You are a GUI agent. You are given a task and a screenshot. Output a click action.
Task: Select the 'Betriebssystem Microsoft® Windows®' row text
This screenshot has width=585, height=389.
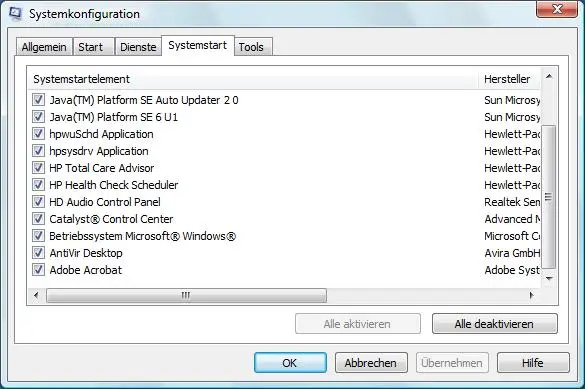point(143,236)
